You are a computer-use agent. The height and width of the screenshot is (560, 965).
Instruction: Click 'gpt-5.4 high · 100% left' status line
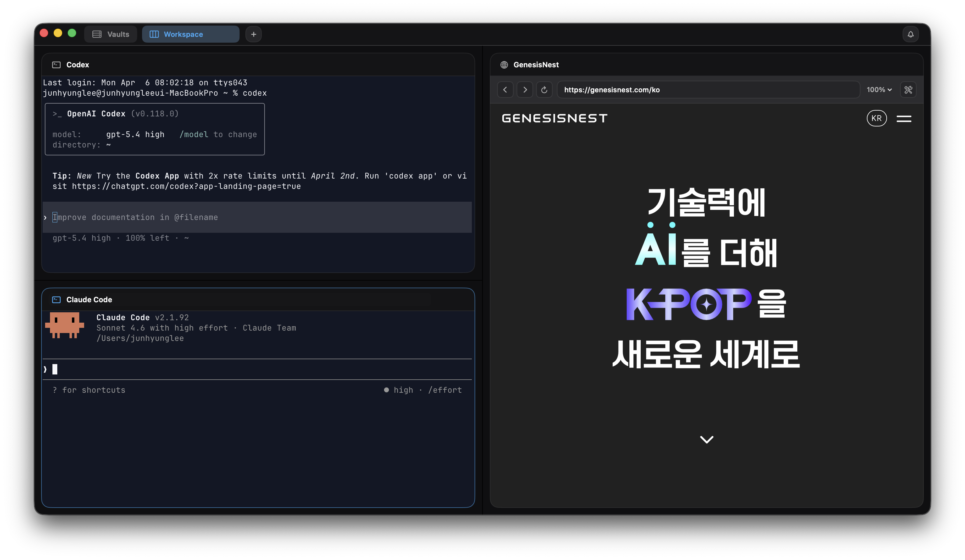pos(120,238)
